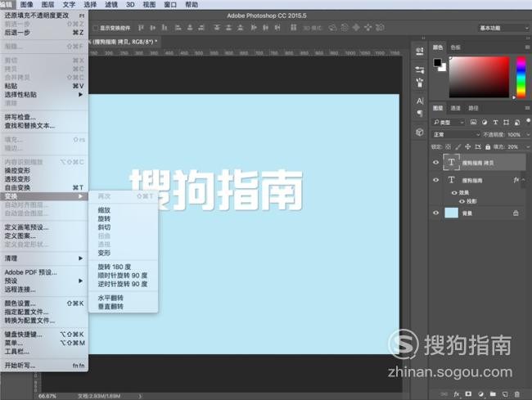The width and height of the screenshot is (532, 400).
Task: Select 自由变换 menu item
Action: pyautogui.click(x=44, y=188)
